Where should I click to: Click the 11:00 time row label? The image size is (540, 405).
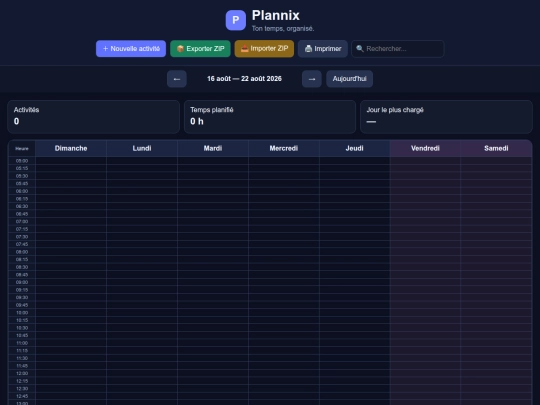coord(22,343)
